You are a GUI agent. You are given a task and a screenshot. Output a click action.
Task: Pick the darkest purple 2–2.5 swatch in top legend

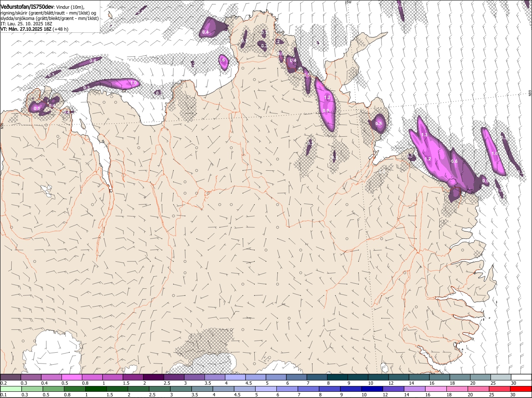click(153, 377)
